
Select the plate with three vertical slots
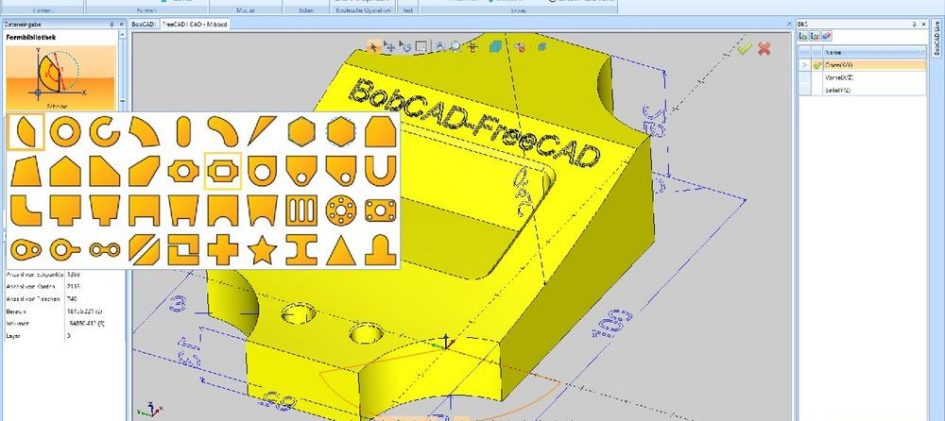pyautogui.click(x=302, y=210)
